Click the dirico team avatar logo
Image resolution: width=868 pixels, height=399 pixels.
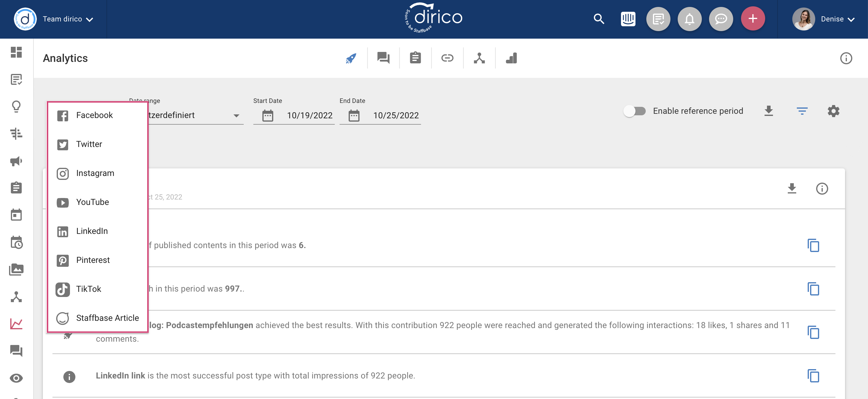[x=25, y=19]
